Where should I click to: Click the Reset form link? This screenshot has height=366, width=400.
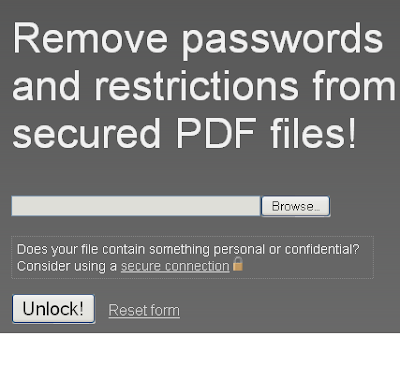point(144,310)
